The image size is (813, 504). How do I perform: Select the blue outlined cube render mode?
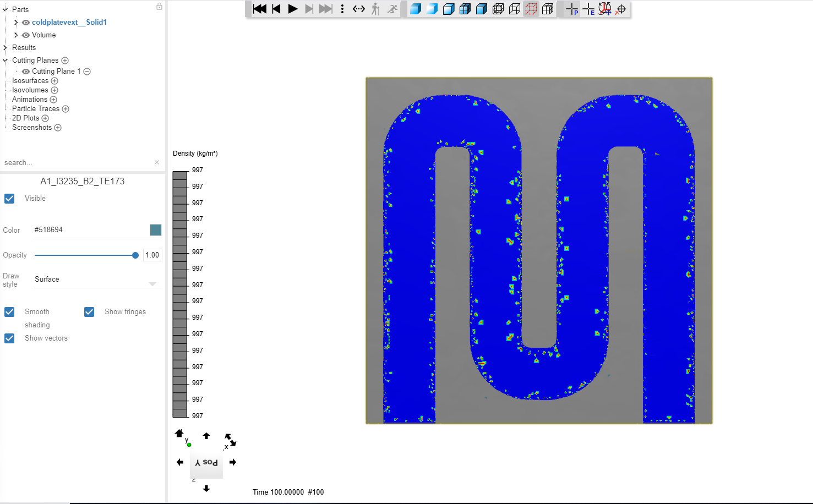449,9
